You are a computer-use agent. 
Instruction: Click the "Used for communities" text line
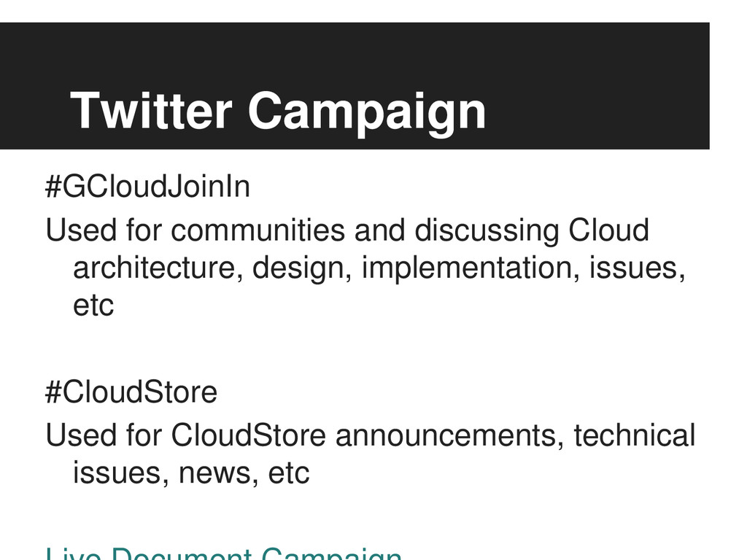click(347, 231)
